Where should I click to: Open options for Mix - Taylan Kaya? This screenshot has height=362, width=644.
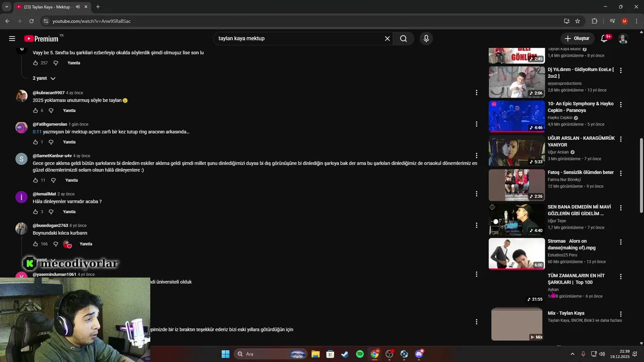(621, 314)
